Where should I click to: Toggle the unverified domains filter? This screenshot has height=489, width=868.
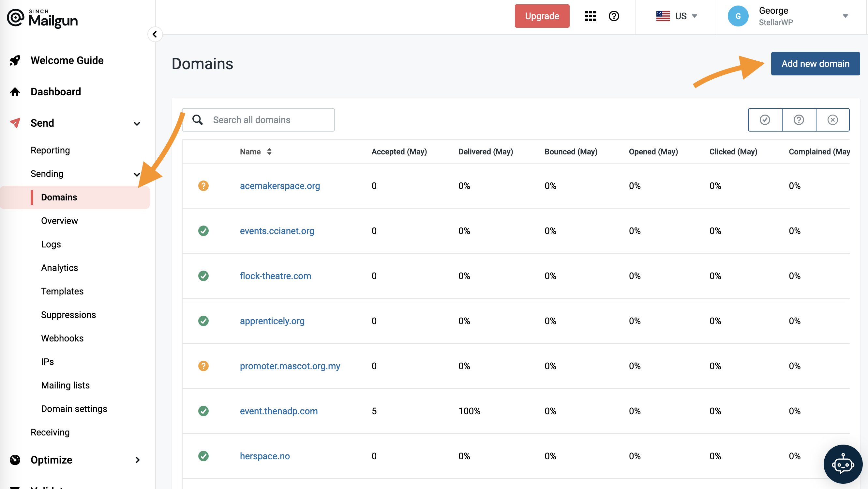(x=799, y=120)
